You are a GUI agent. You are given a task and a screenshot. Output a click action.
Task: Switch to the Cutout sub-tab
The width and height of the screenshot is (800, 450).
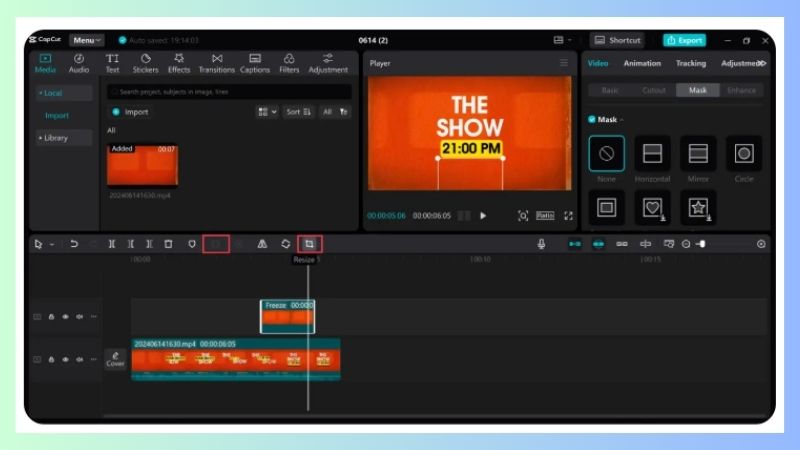coord(654,90)
